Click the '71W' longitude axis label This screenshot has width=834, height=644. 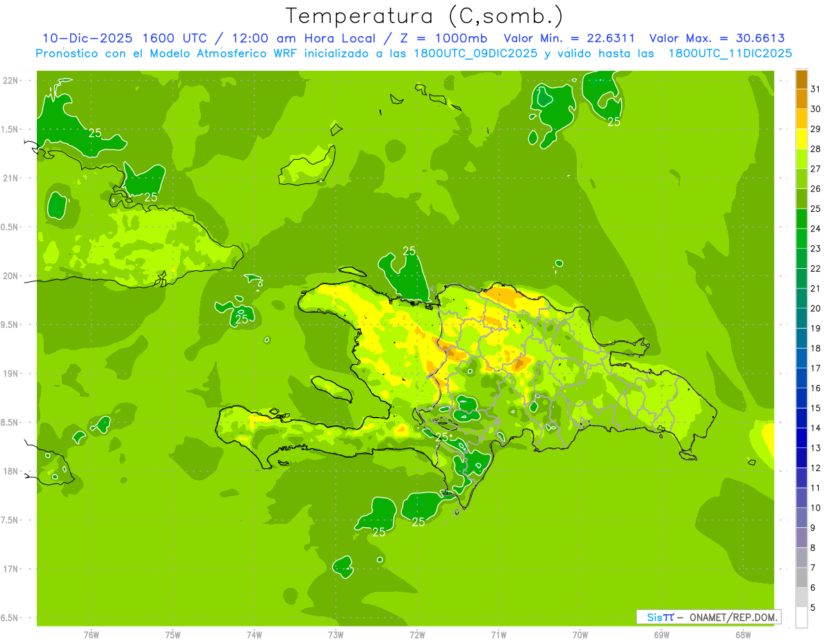[x=498, y=635]
